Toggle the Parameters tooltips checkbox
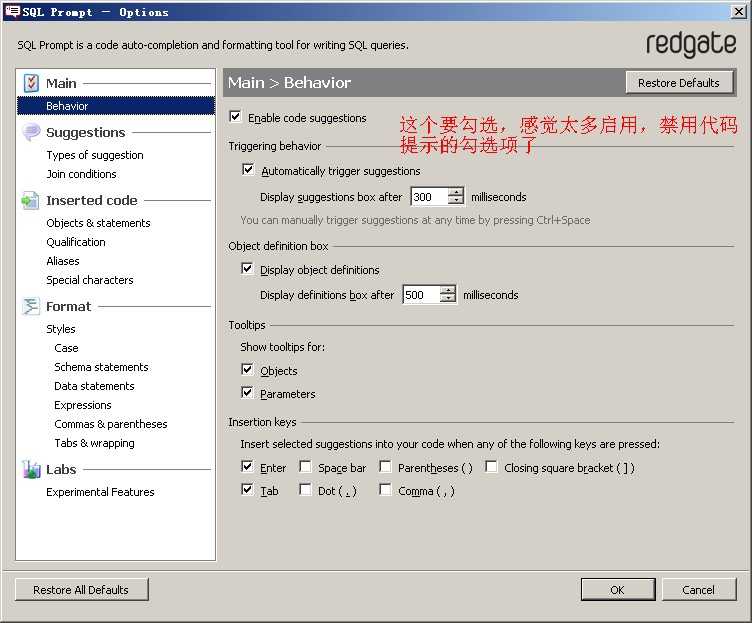Image resolution: width=752 pixels, height=623 pixels. tap(247, 393)
